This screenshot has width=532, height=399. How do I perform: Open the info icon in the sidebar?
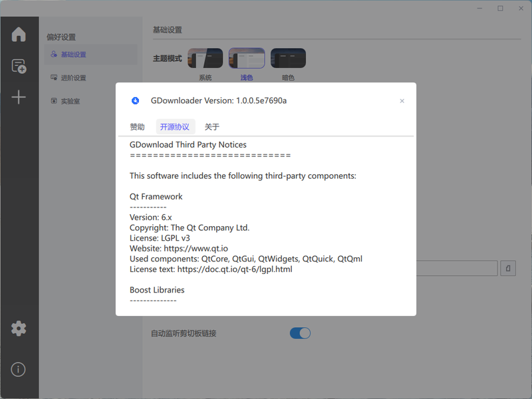[19, 369]
